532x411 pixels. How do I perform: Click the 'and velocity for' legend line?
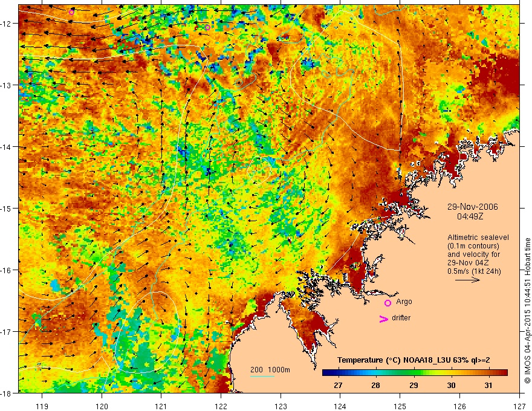473,254
